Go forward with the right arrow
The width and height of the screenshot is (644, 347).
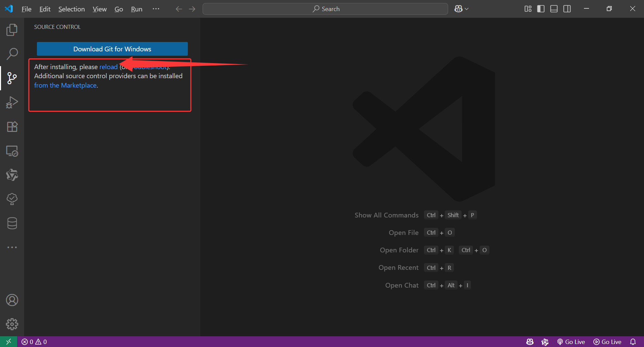point(192,9)
